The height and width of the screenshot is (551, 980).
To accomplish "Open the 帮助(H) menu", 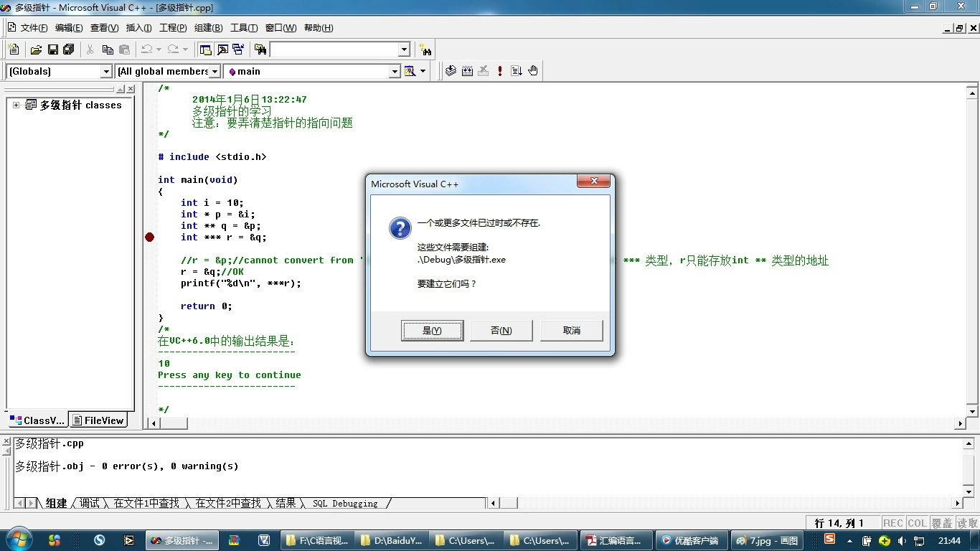I will (319, 28).
